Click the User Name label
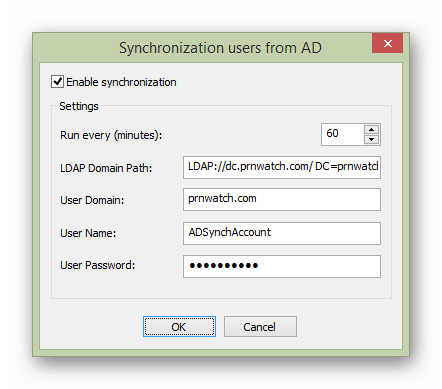This screenshot has width=442, height=389. click(x=88, y=233)
